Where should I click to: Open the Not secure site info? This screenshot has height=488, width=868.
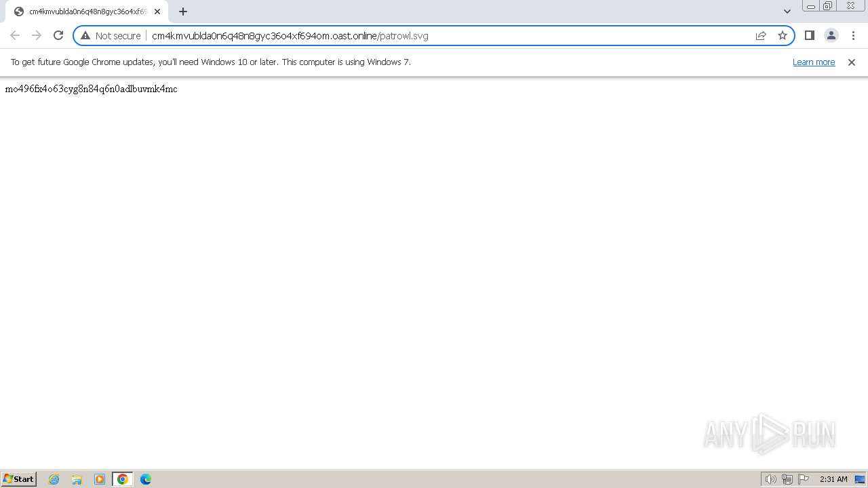[x=111, y=35]
